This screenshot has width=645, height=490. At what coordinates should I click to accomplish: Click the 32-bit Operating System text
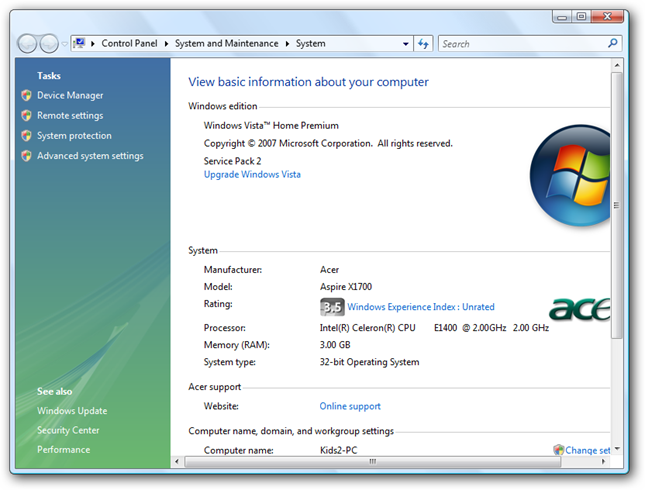tap(369, 362)
